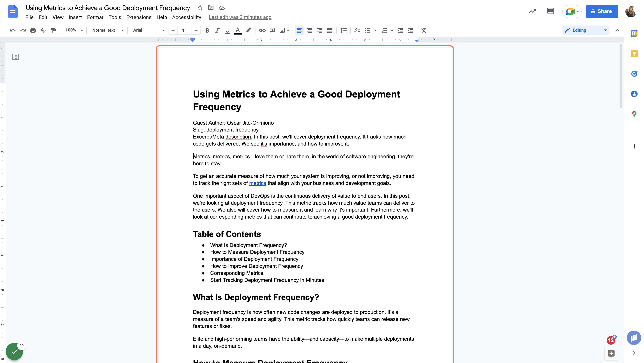Open Google Maps side panel
The width and height of the screenshot is (644, 363).
pyautogui.click(x=634, y=114)
